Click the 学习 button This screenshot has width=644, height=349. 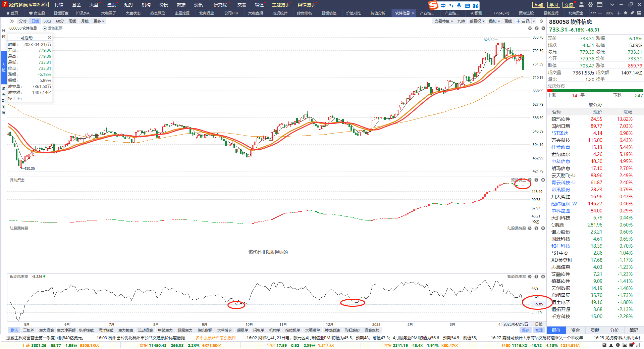(x=553, y=5)
